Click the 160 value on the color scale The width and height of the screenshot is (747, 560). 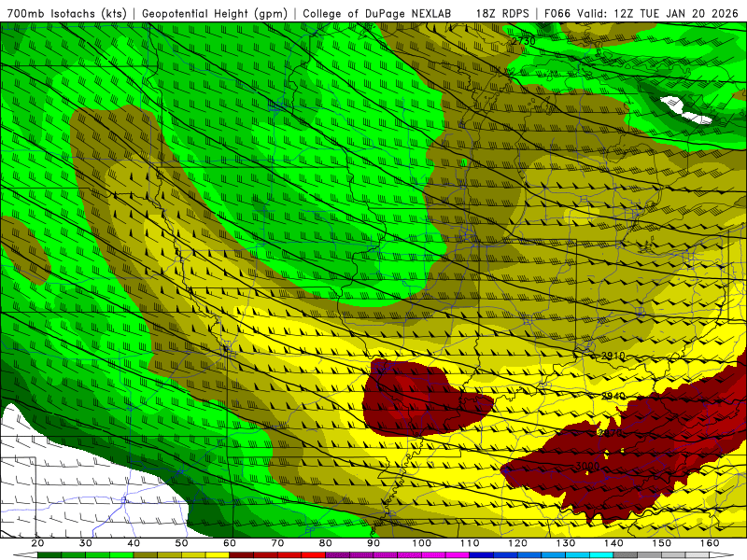(710, 543)
